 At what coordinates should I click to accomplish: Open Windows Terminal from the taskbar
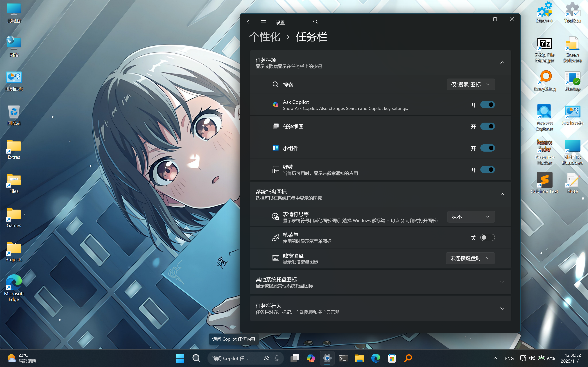pyautogui.click(x=343, y=358)
